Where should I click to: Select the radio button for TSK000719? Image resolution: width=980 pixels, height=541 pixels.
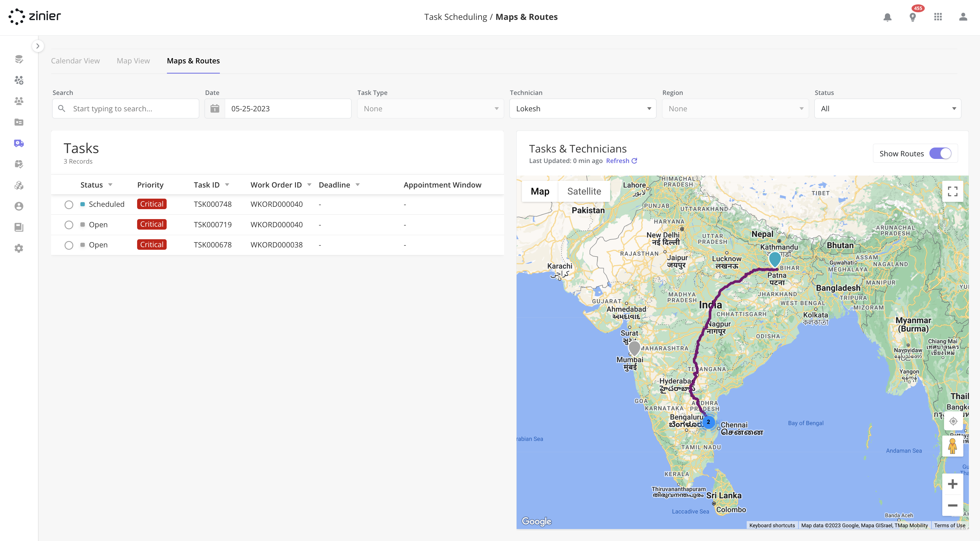pyautogui.click(x=69, y=225)
